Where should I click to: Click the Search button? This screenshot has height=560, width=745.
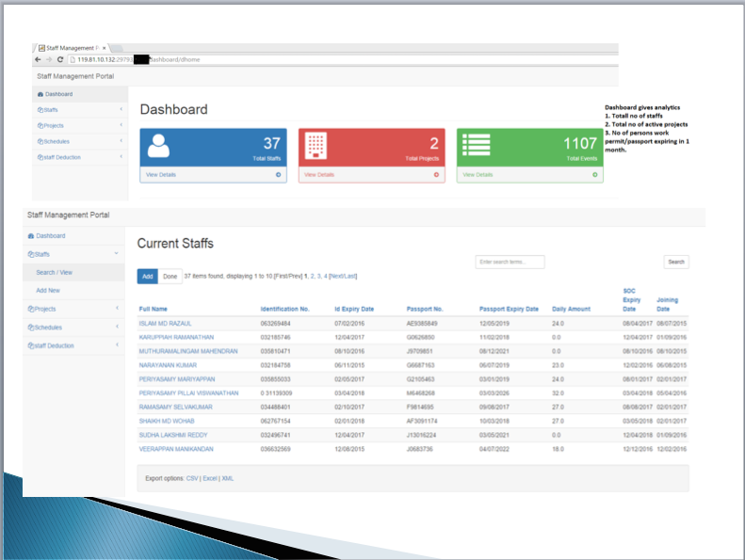point(675,262)
